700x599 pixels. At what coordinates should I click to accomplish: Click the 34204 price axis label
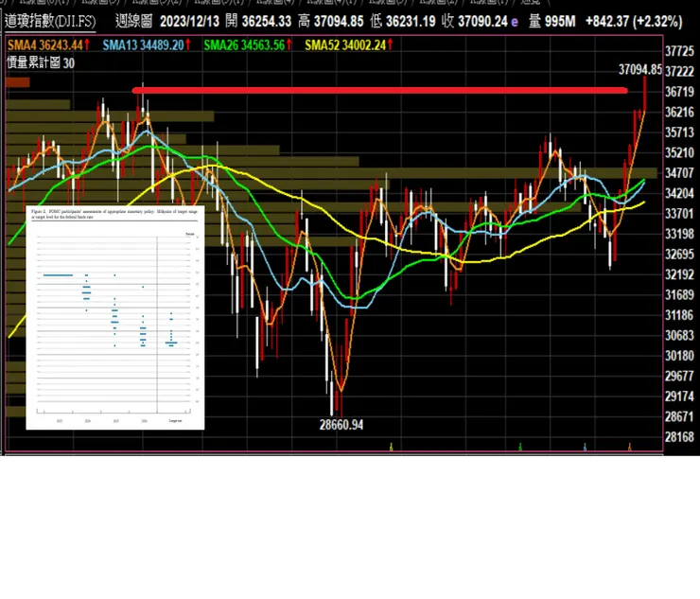(679, 193)
